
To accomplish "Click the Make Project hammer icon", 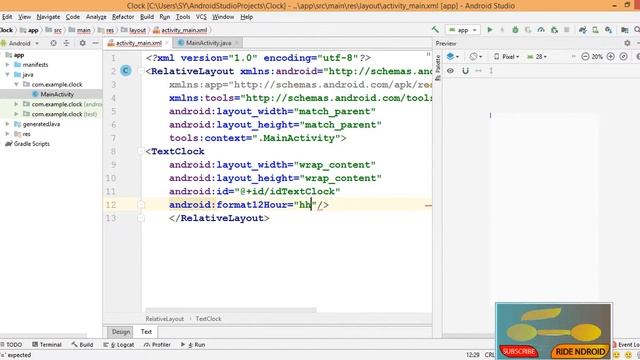I will pos(435,30).
